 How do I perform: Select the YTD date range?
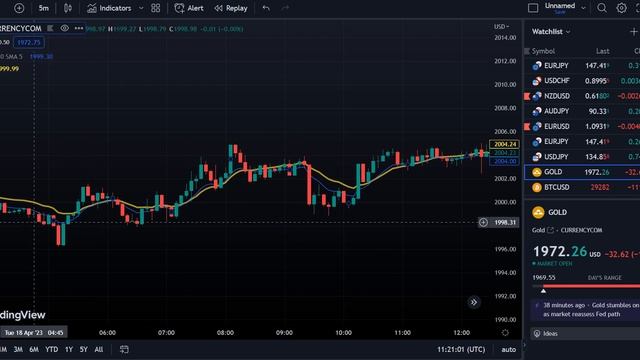tap(51, 349)
